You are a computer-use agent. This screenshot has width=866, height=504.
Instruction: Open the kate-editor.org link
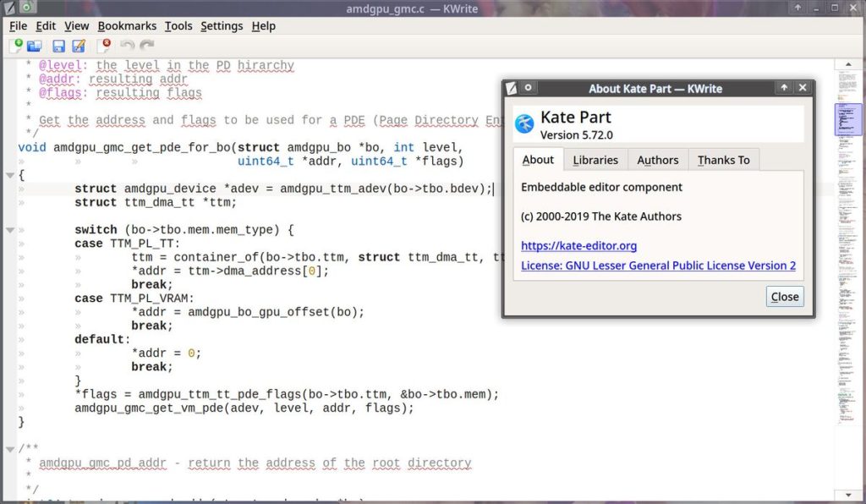tap(578, 246)
